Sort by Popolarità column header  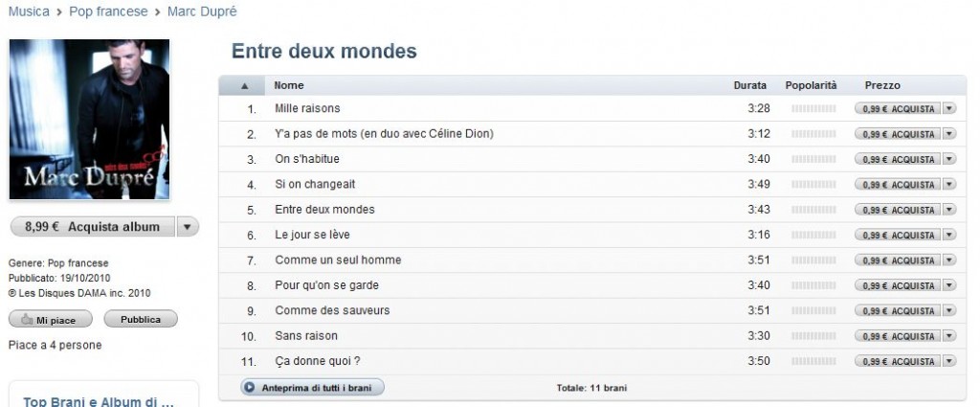(811, 85)
